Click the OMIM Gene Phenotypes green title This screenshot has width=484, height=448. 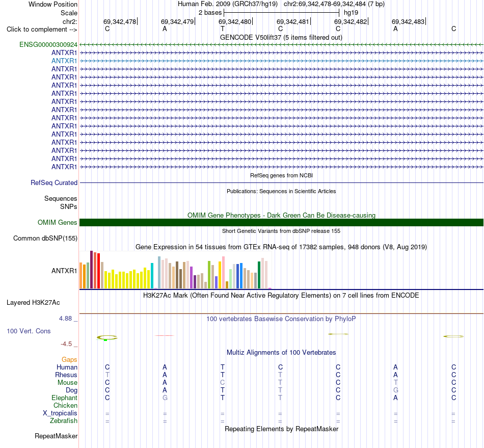(281, 215)
